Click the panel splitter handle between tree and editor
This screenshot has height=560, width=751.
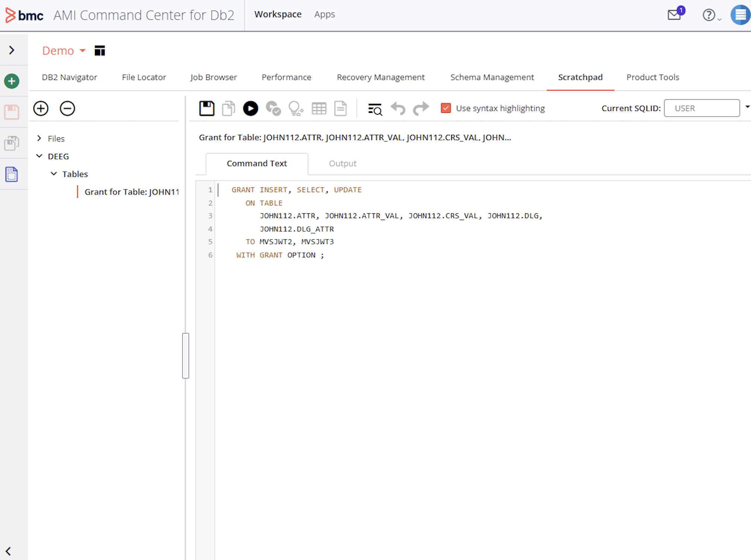pyautogui.click(x=186, y=356)
